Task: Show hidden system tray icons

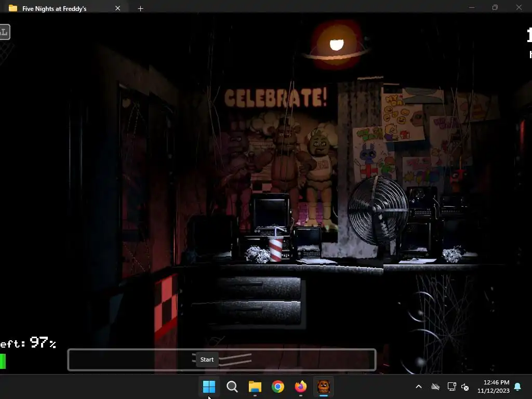Action: tap(419, 387)
